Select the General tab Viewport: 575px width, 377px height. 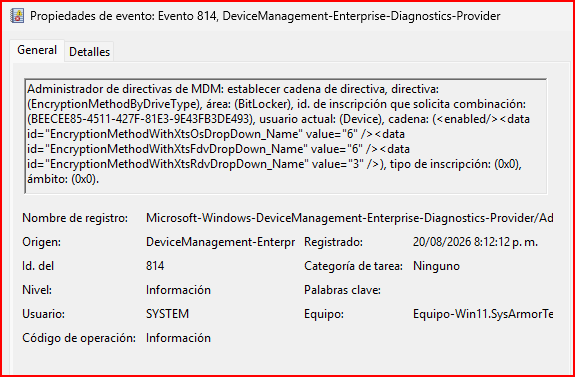click(x=37, y=50)
